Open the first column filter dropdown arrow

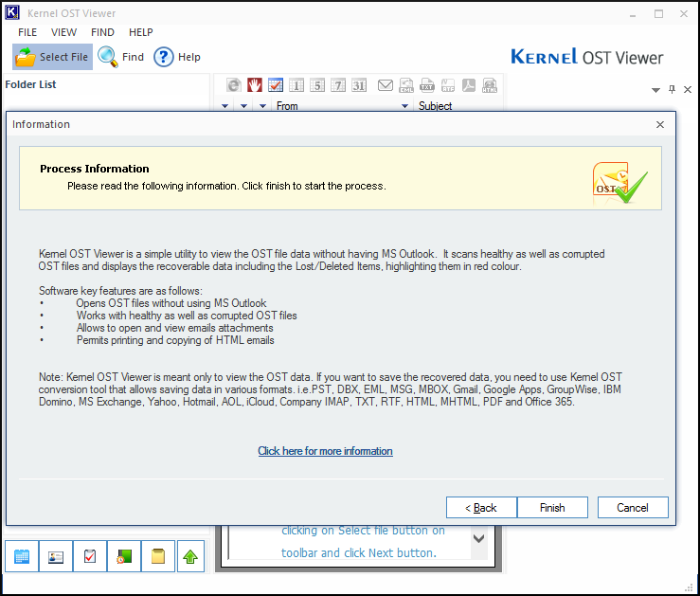tap(225, 106)
